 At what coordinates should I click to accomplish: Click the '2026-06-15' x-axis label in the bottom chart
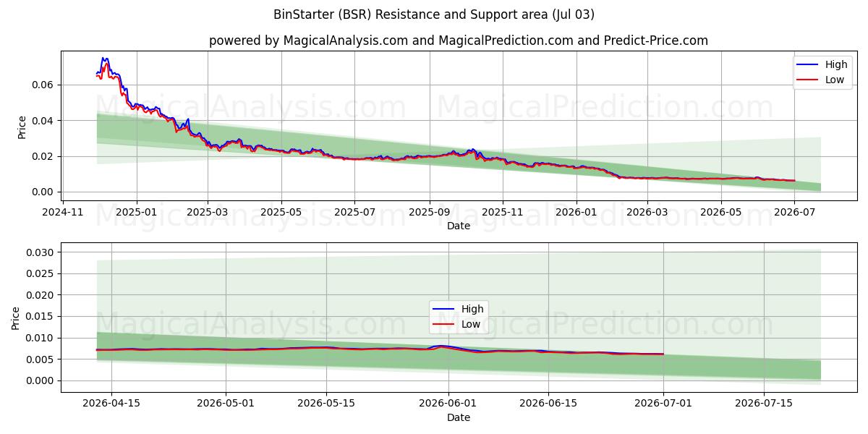pyautogui.click(x=548, y=404)
